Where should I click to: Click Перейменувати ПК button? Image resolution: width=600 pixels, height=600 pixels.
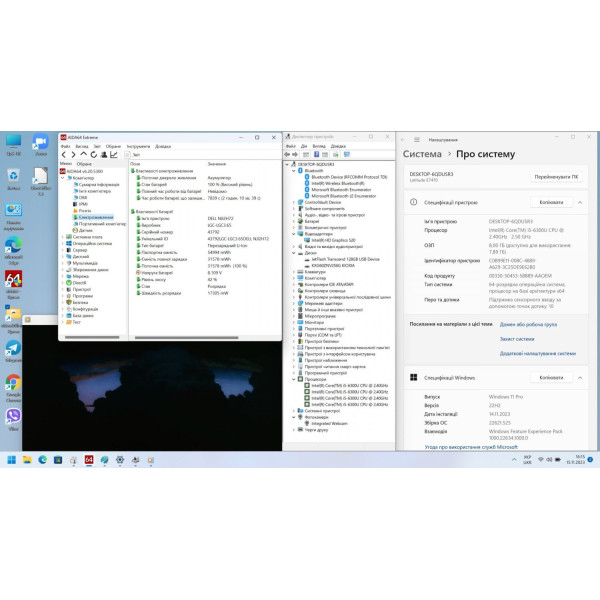click(x=556, y=177)
